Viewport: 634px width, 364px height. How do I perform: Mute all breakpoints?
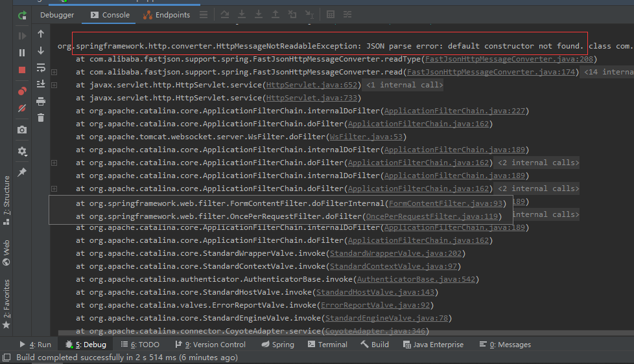[x=22, y=108]
